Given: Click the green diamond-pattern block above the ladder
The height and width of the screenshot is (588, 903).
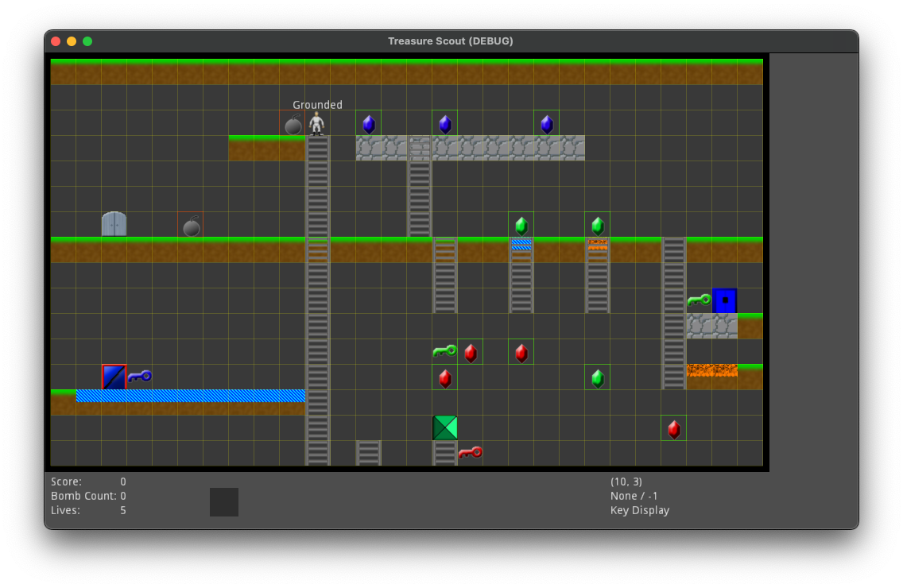Looking at the screenshot, I should [x=445, y=427].
